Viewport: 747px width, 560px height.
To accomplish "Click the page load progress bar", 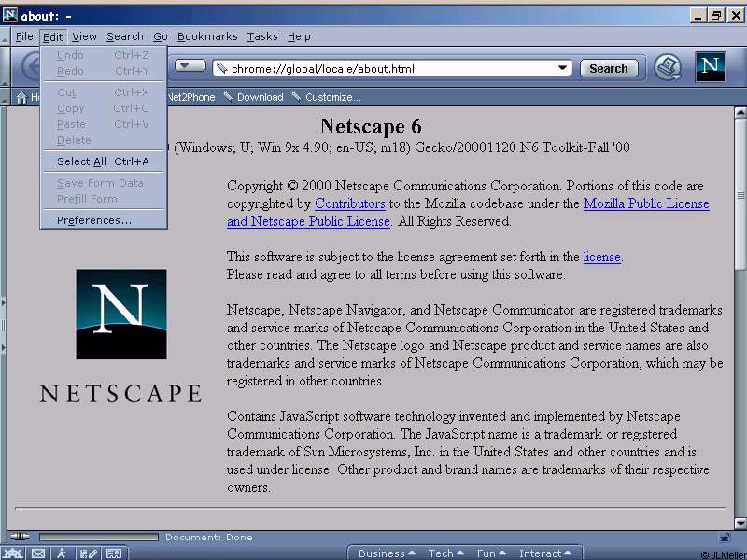I will [x=99, y=538].
